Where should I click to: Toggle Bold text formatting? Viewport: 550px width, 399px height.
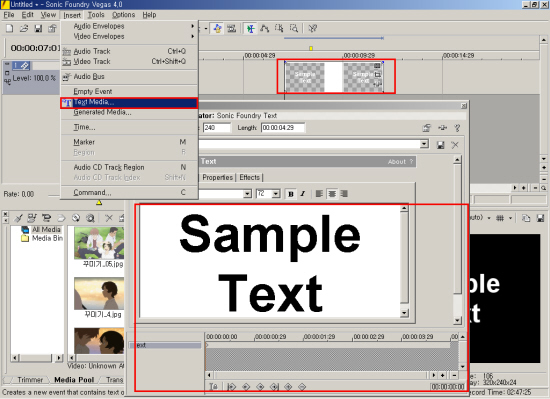tap(291, 194)
